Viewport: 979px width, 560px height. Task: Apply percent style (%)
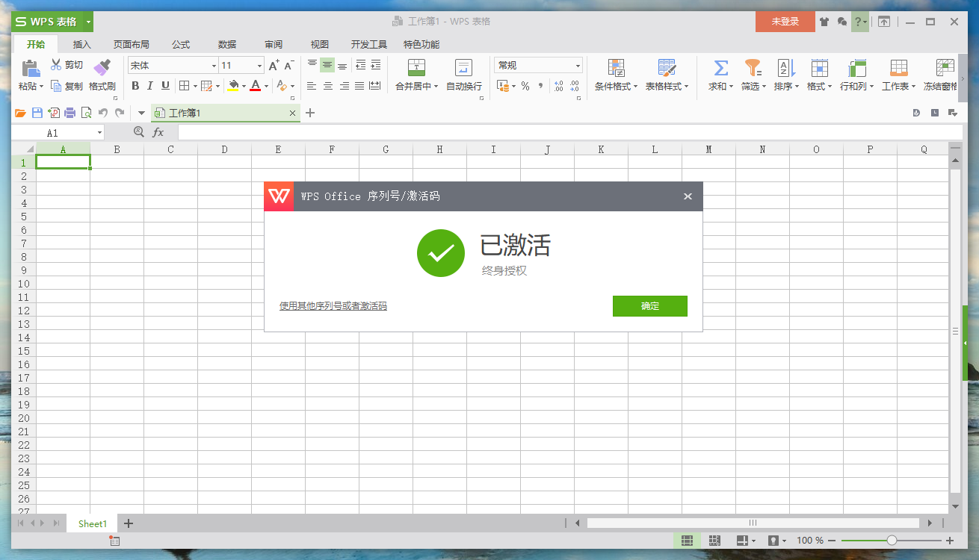[525, 86]
